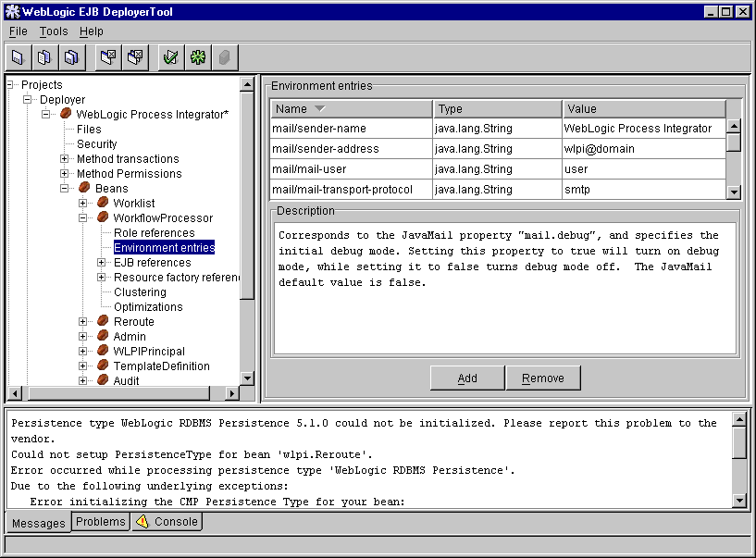Open the Tools menu

coord(54,31)
